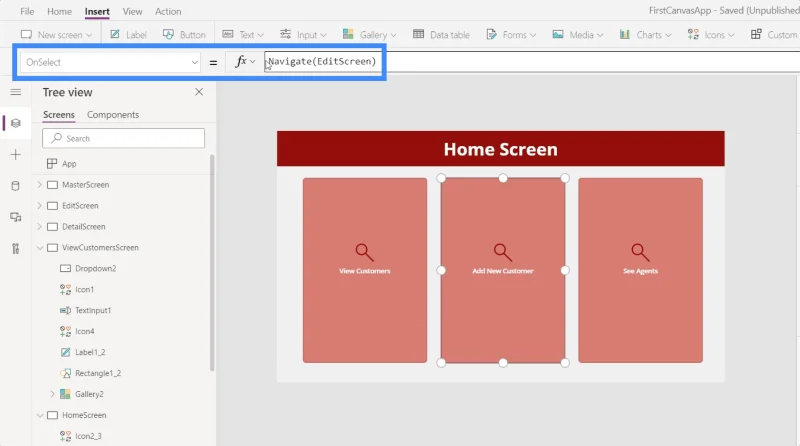Open the Media dropdown
Image resolution: width=800 pixels, height=446 pixels.
click(x=578, y=35)
